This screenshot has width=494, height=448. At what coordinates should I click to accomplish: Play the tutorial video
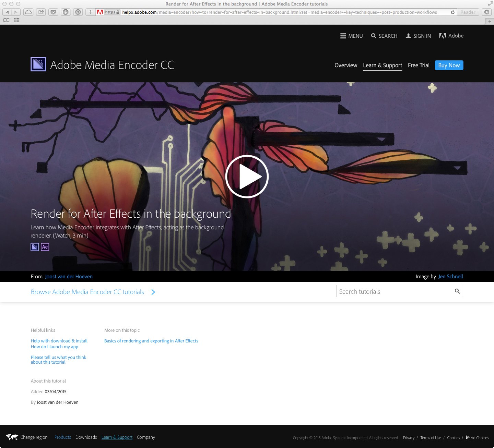(x=247, y=177)
